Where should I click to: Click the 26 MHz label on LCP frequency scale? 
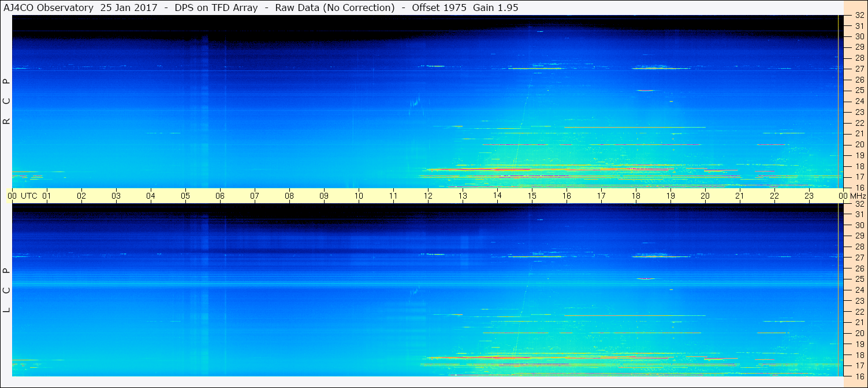(x=859, y=268)
